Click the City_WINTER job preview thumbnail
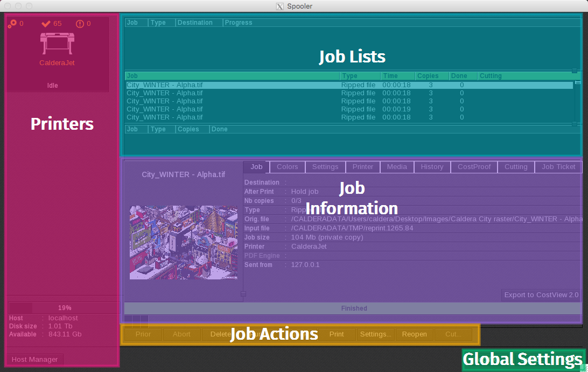The width and height of the screenshot is (588, 372). click(183, 242)
